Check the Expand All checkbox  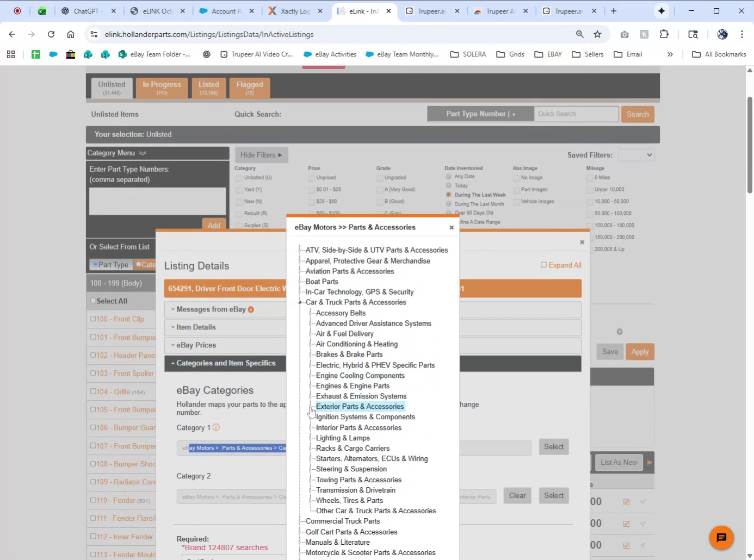(x=543, y=265)
